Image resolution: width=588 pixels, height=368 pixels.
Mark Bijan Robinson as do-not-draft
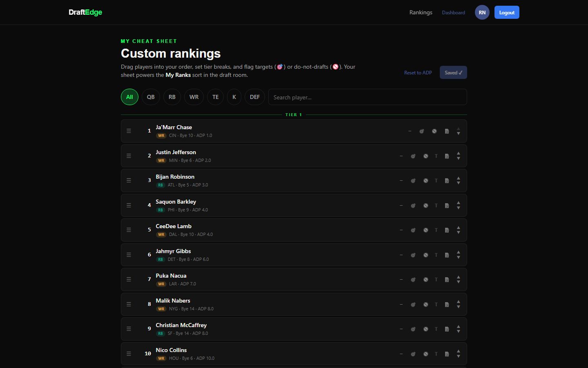click(x=426, y=181)
